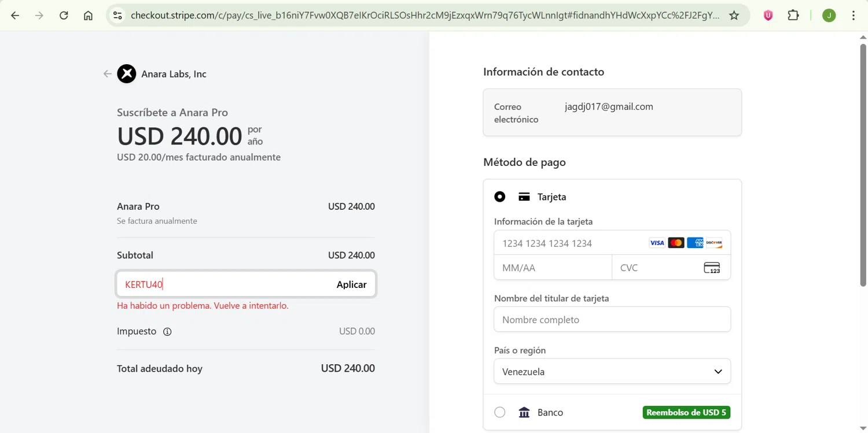Click the Anara Labs logo
This screenshot has width=868, height=433.
tap(127, 73)
